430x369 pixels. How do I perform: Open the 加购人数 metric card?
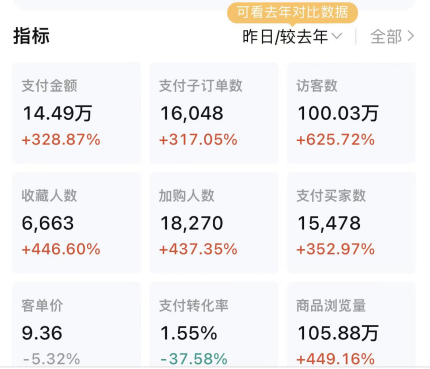[x=214, y=223]
